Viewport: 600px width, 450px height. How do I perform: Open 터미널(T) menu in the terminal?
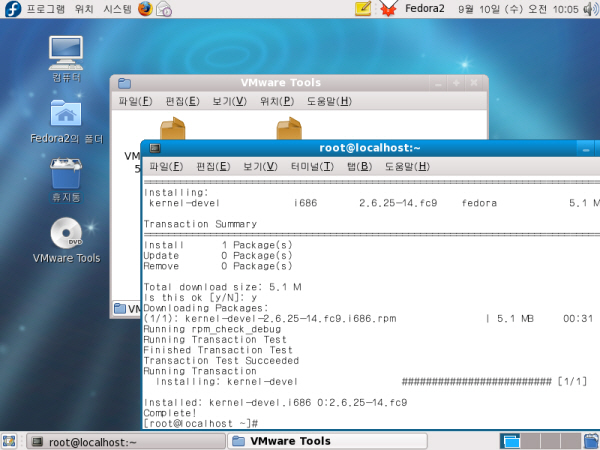[312, 166]
